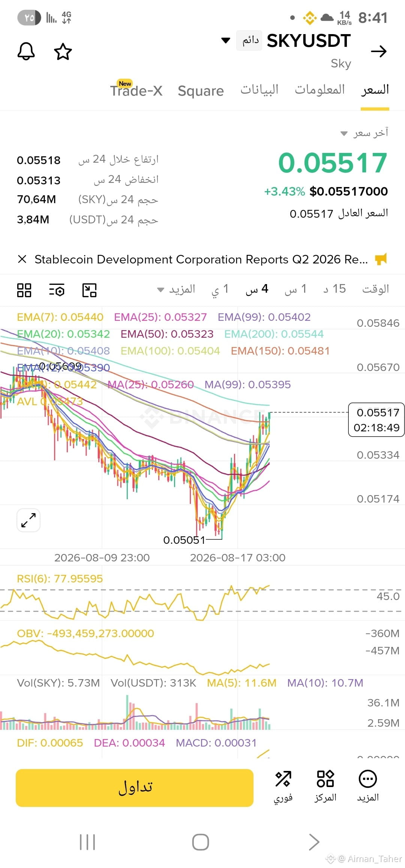Expand the SKYUSDT pair selector arrow

click(226, 40)
